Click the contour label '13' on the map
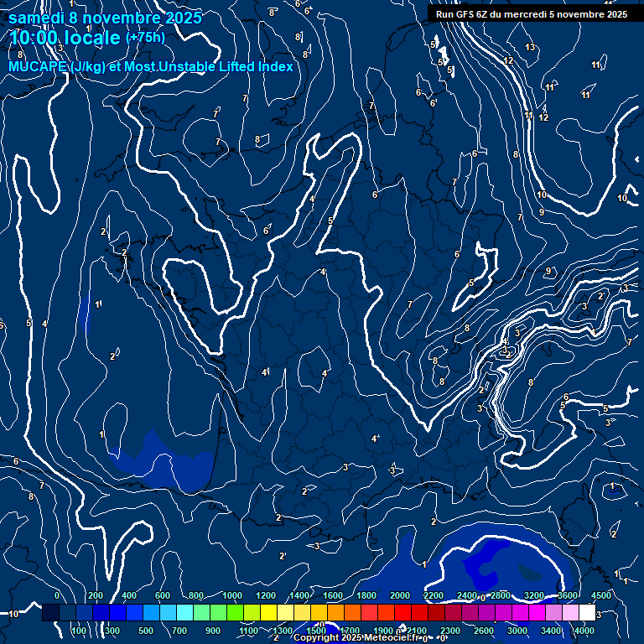 click(x=530, y=47)
